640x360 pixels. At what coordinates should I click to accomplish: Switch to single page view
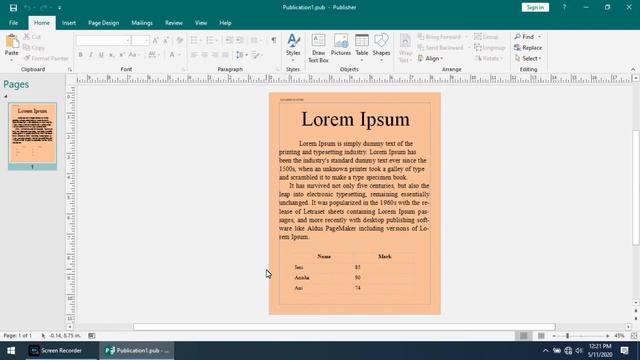coord(524,336)
